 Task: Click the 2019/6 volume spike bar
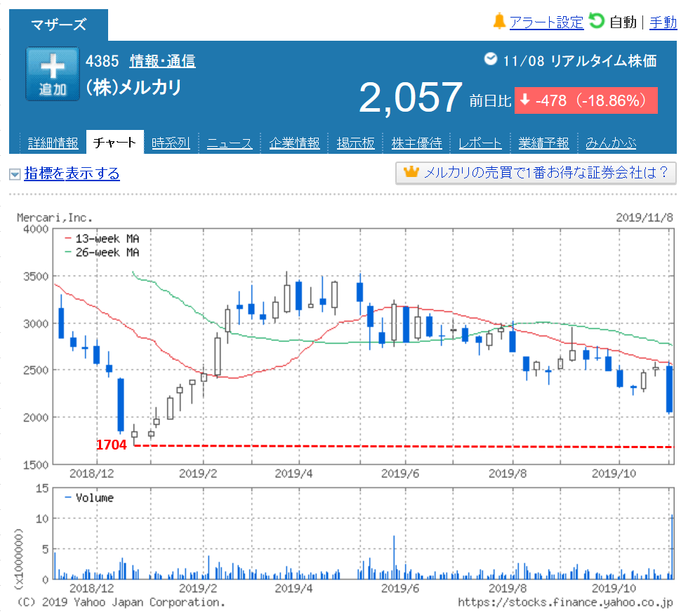click(394, 558)
